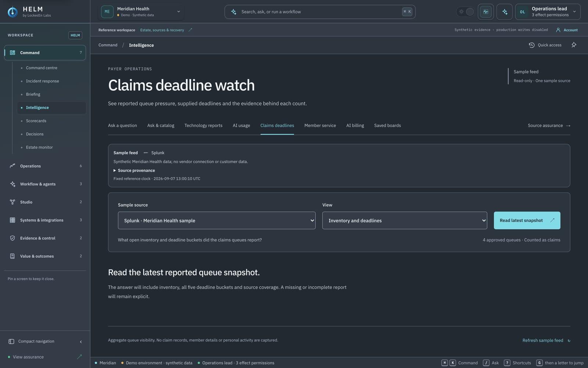Click the Systems & integrations server icon

12,220
